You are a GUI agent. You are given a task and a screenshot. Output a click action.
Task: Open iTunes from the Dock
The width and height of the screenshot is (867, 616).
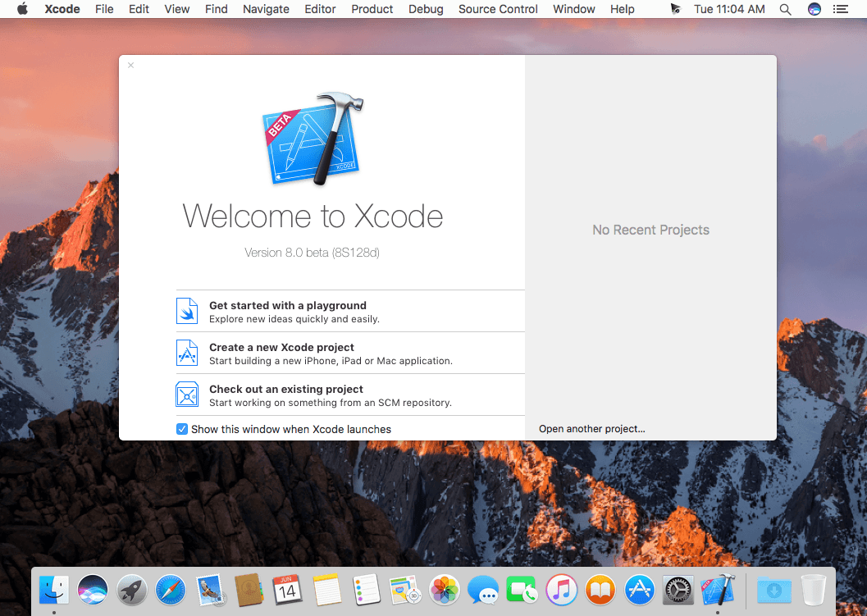561,590
